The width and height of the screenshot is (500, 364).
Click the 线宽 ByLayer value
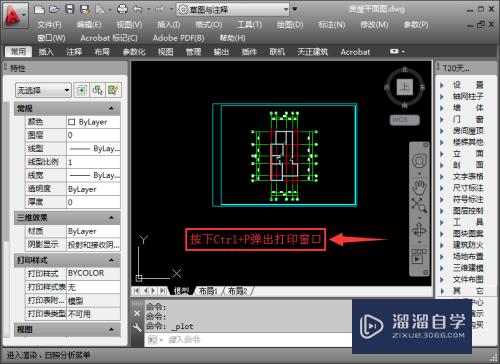(93, 175)
